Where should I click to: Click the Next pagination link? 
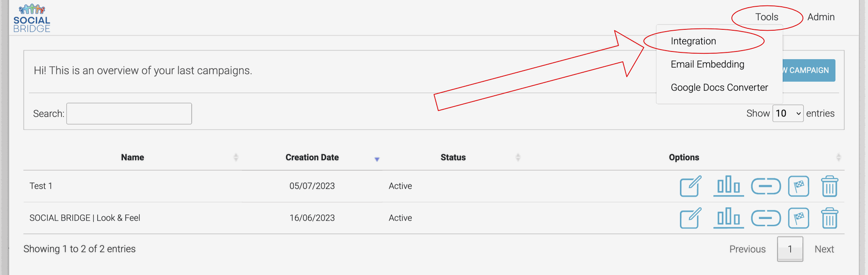[x=824, y=249]
